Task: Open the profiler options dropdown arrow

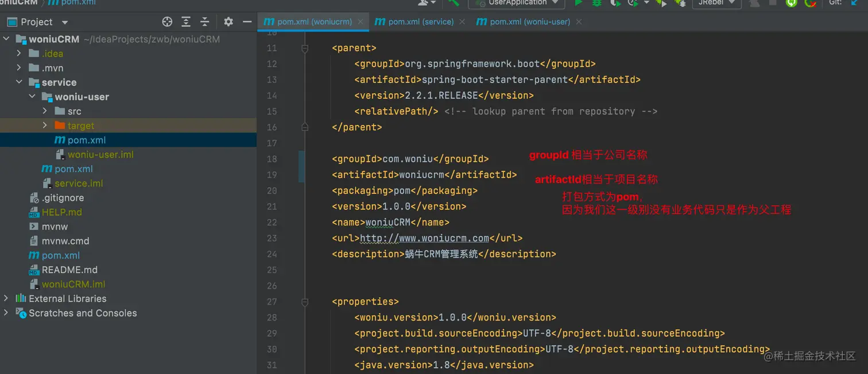Action: click(x=646, y=3)
